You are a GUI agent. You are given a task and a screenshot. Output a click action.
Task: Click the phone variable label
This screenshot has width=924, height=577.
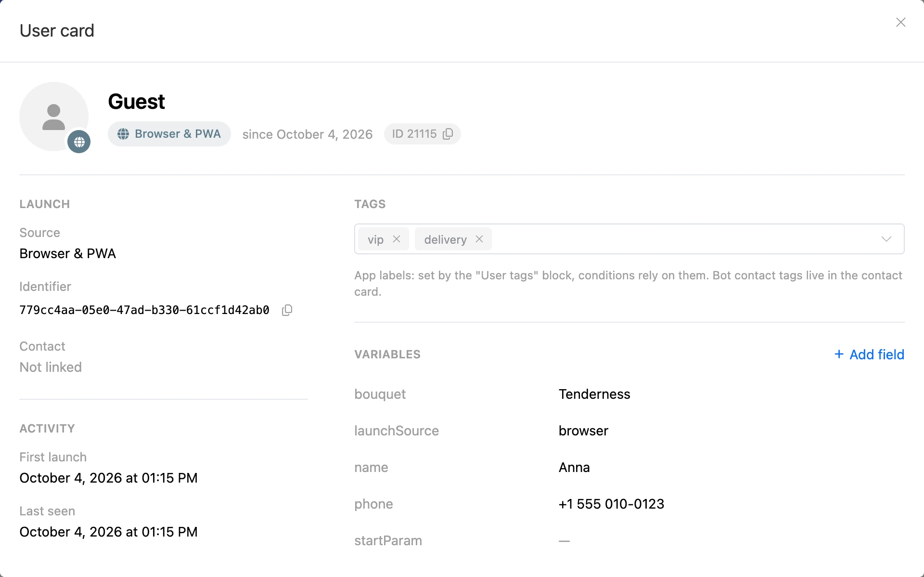374,504
